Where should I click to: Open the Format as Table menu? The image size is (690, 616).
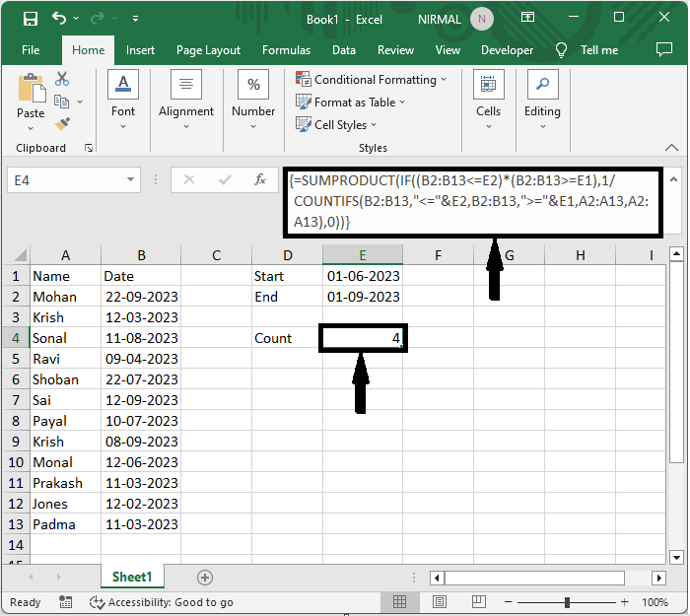coord(351,103)
